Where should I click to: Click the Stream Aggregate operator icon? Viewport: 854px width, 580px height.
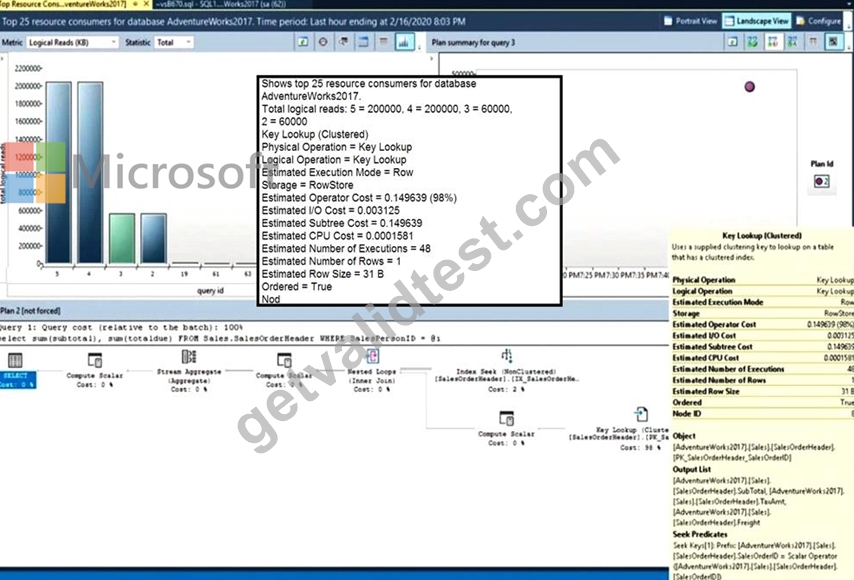click(x=188, y=357)
